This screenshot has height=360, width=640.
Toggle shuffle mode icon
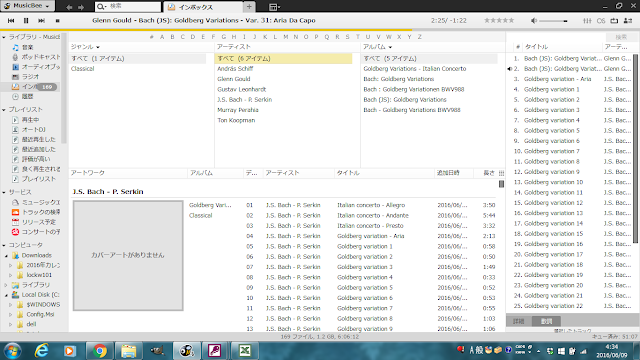click(628, 20)
